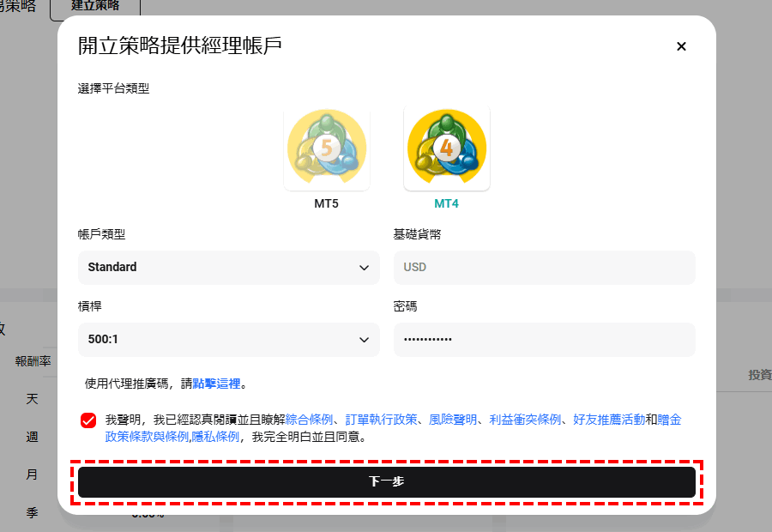The image size is (772, 532).
Task: Open the 槓桿 500:1 dropdown
Action: (x=229, y=340)
